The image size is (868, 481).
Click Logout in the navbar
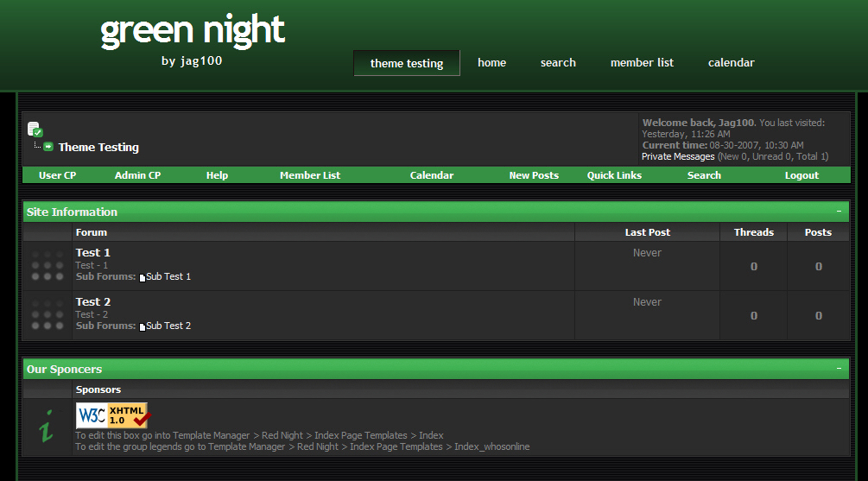801,175
